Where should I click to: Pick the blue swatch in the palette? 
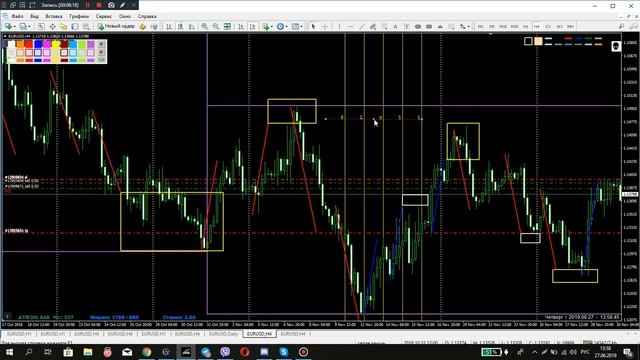[38, 44]
